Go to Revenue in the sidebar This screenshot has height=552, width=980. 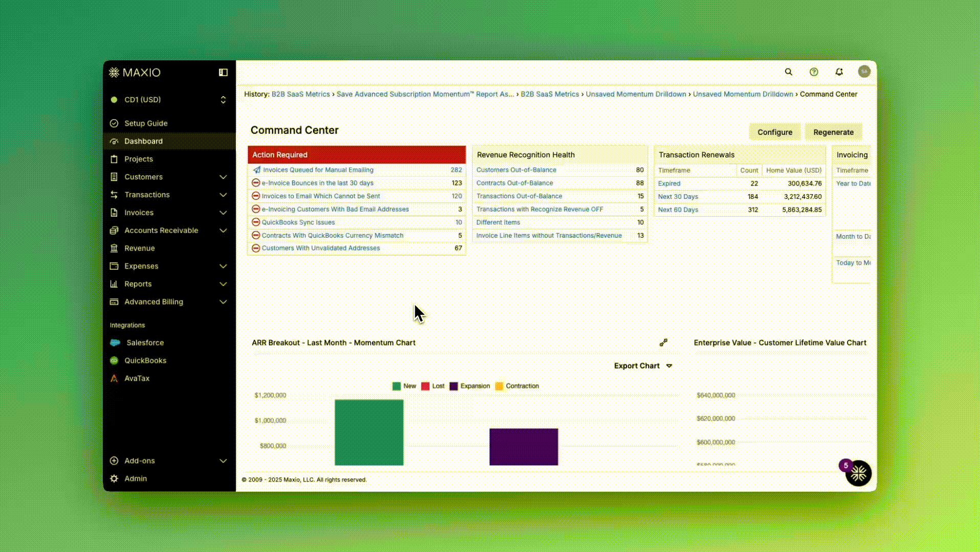[x=139, y=248]
